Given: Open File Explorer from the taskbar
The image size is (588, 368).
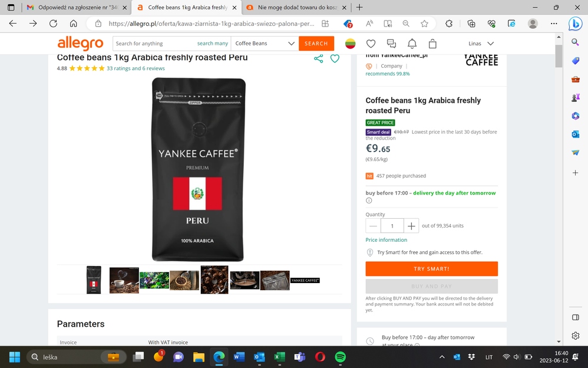Looking at the screenshot, I should tap(199, 357).
